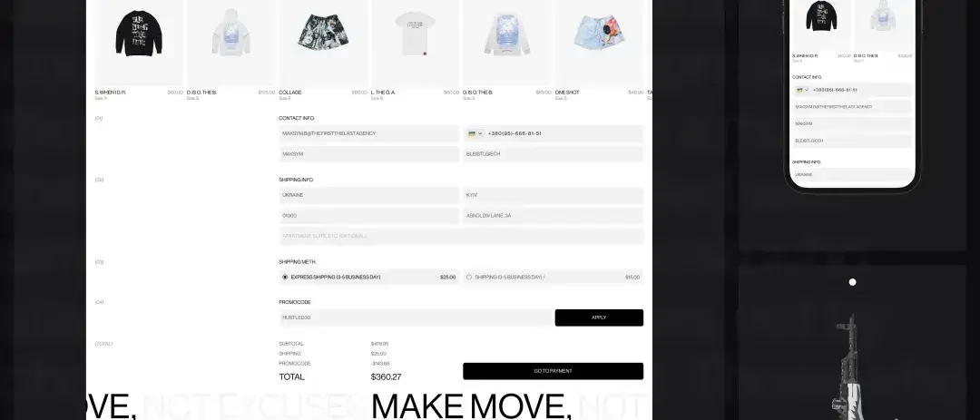This screenshot has width=980, height=420.
Task: Click the Ukraine flag icon in phone field
Action: (x=472, y=133)
